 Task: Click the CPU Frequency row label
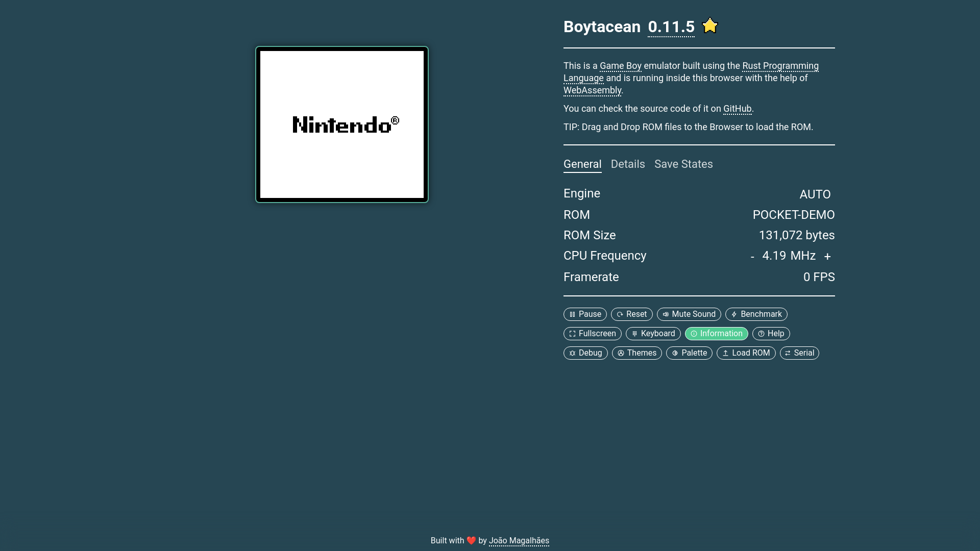tap(605, 256)
